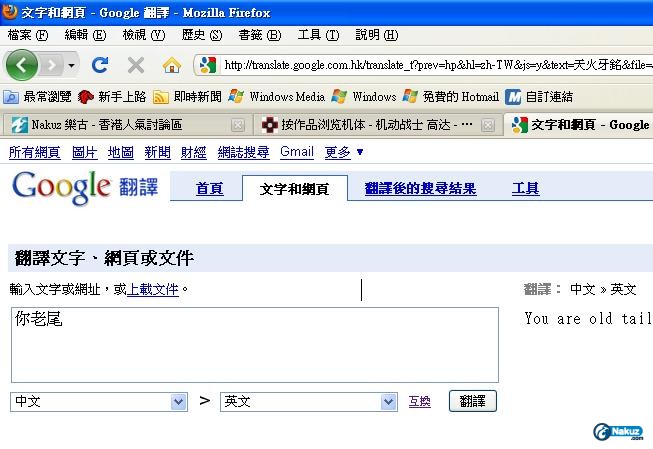Close the 按作品浏览机体 tab
The height and width of the screenshot is (449, 653).
pos(488,125)
